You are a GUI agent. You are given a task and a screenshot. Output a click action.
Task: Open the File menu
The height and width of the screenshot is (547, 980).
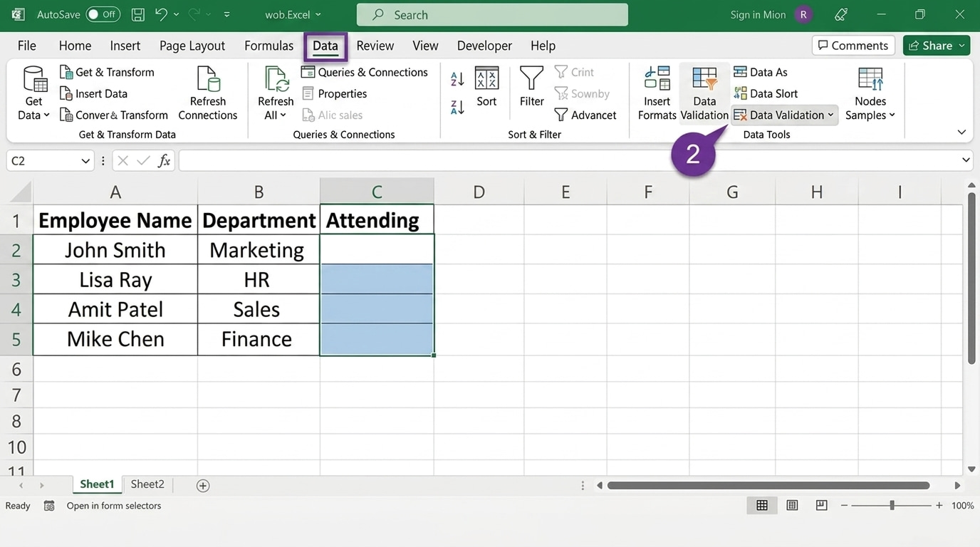(26, 46)
